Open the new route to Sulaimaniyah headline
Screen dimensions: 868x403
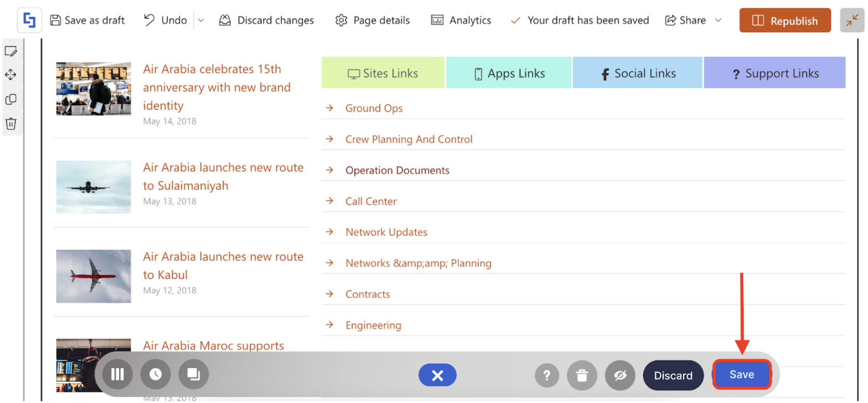pyautogui.click(x=223, y=176)
